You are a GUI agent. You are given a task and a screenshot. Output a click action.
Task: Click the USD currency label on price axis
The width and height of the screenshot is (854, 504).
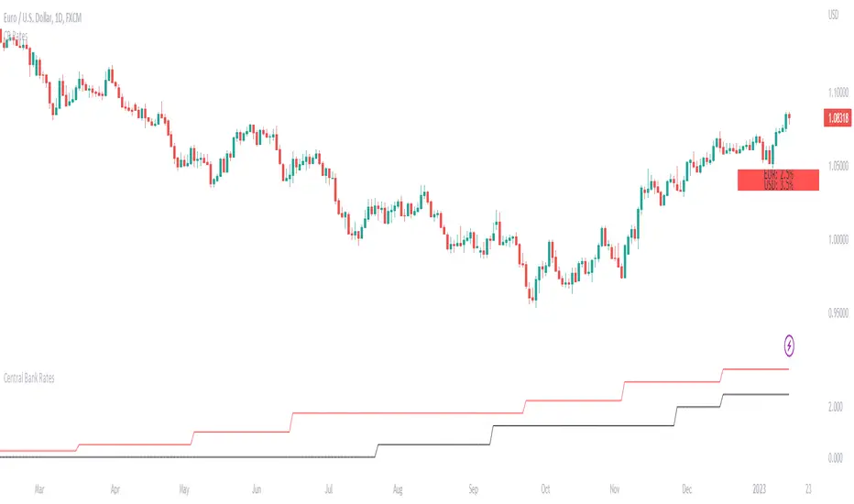coord(832,16)
